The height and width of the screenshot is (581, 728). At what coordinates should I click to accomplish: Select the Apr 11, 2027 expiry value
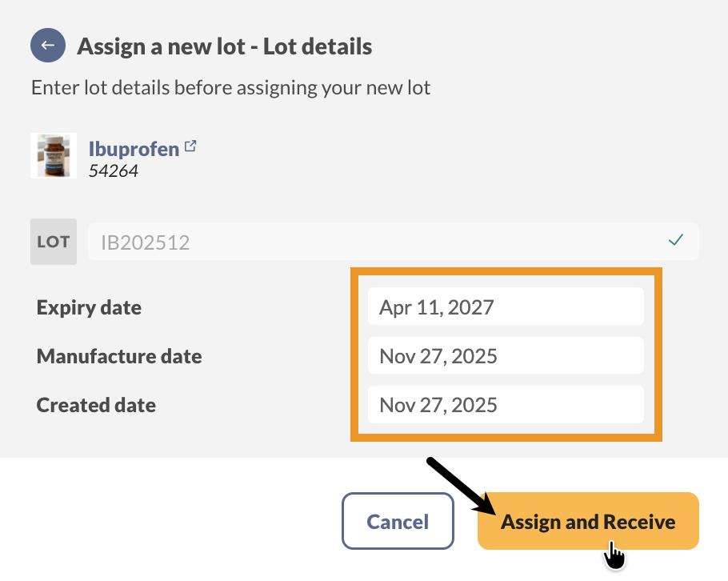[x=506, y=306]
